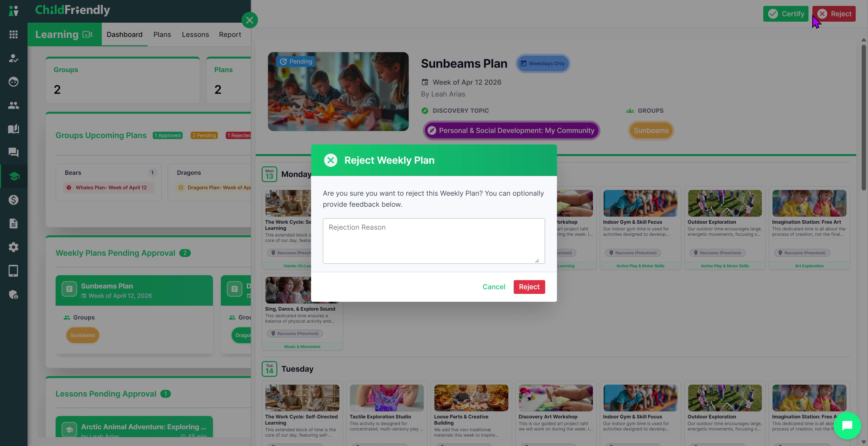Screen dimensions: 868x446
Task: Click the Music & Movement category label
Action: (302, 347)
